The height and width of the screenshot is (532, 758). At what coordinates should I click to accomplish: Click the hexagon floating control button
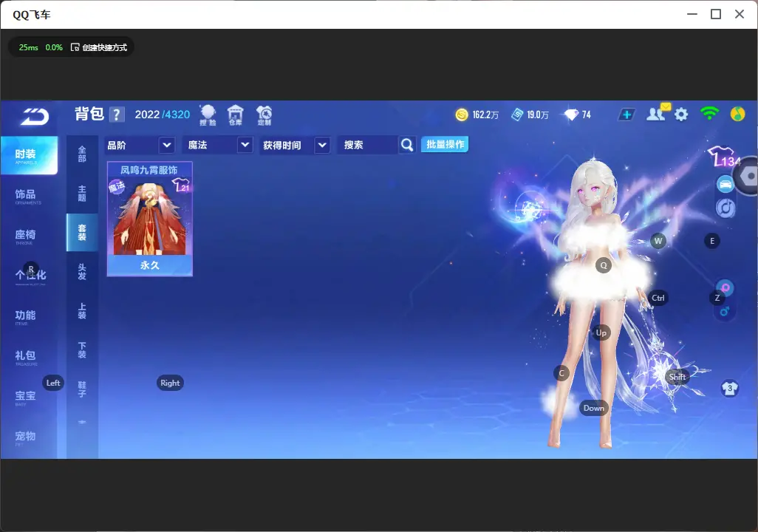coord(748,176)
